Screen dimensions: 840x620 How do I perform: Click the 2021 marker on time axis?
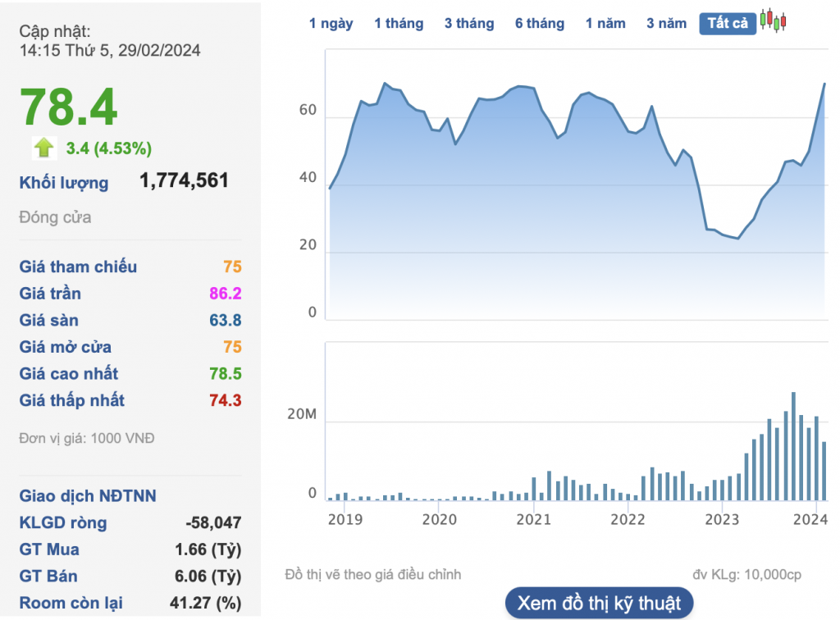click(533, 520)
